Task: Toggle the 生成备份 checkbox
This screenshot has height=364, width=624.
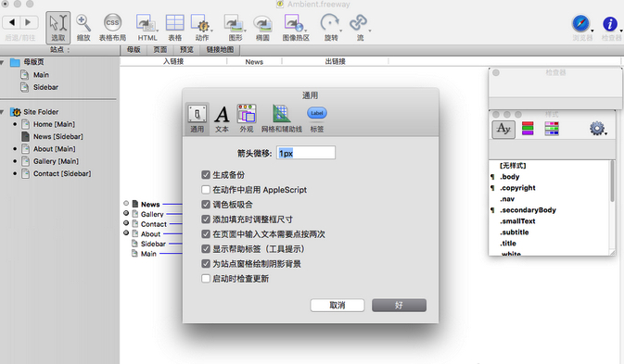Action: click(206, 175)
